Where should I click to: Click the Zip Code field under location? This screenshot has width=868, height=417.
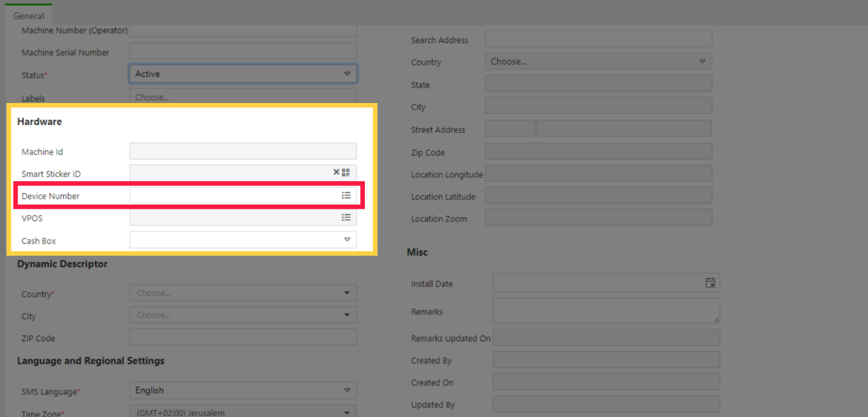(598, 152)
